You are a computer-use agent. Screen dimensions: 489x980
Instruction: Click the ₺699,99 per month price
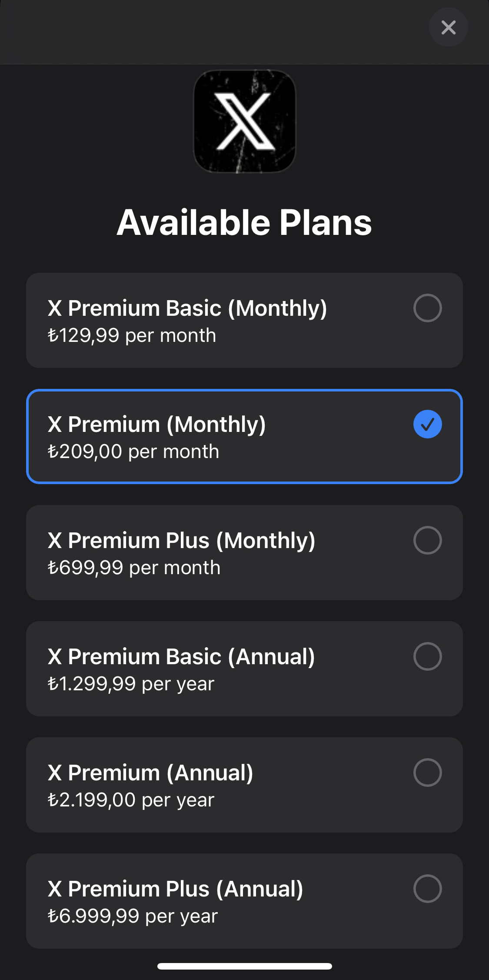click(134, 568)
